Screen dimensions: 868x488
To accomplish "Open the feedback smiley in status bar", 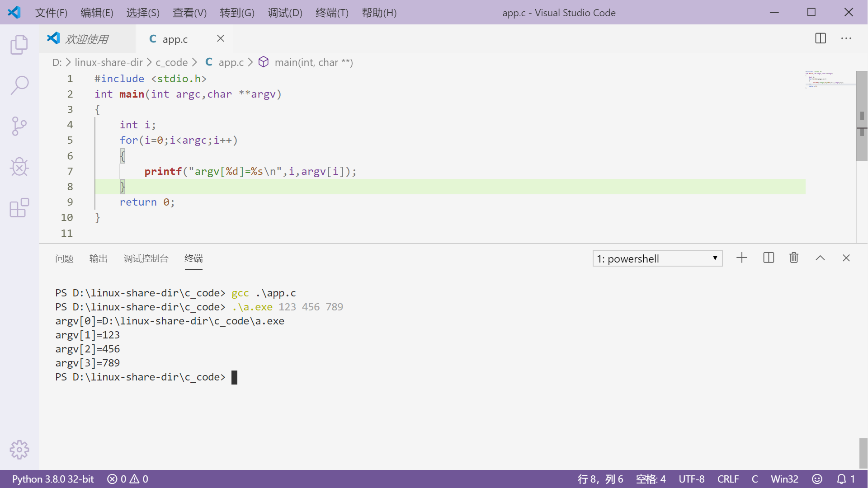I will click(x=817, y=479).
